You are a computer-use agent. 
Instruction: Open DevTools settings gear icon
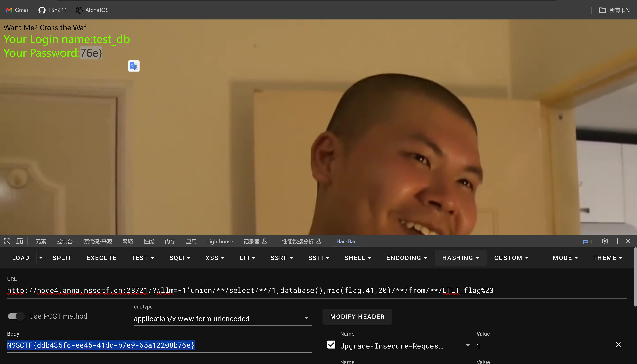[605, 241]
